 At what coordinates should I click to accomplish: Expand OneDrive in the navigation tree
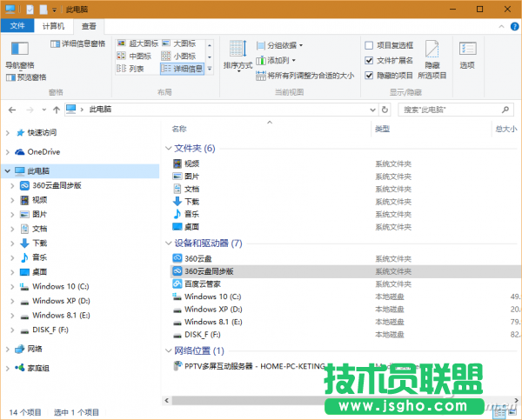click(x=8, y=152)
